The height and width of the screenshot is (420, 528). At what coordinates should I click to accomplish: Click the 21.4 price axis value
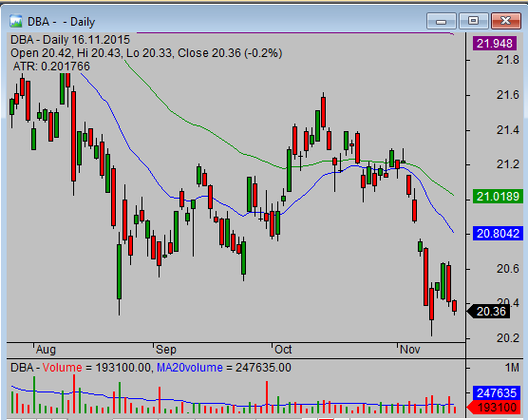coord(508,130)
